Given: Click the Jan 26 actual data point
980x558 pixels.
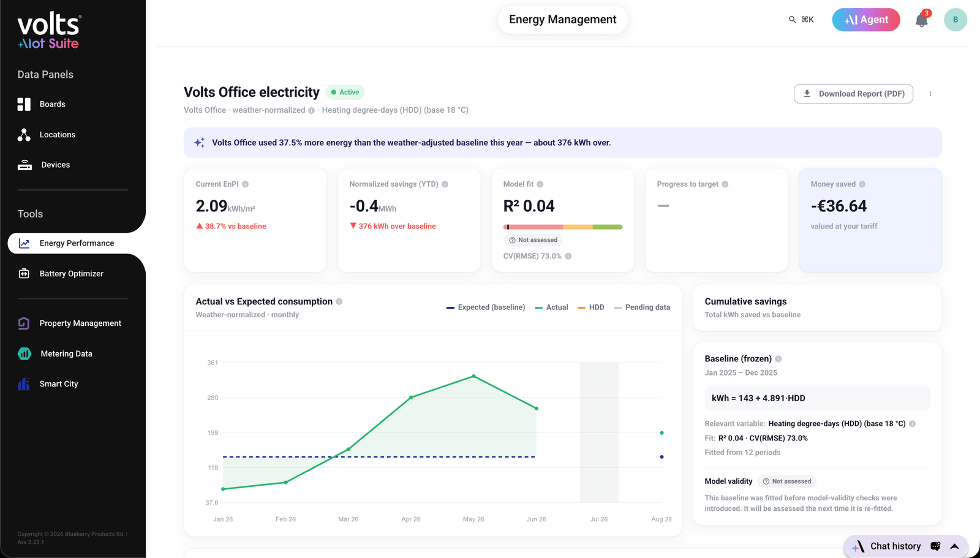Looking at the screenshot, I should 223,489.
